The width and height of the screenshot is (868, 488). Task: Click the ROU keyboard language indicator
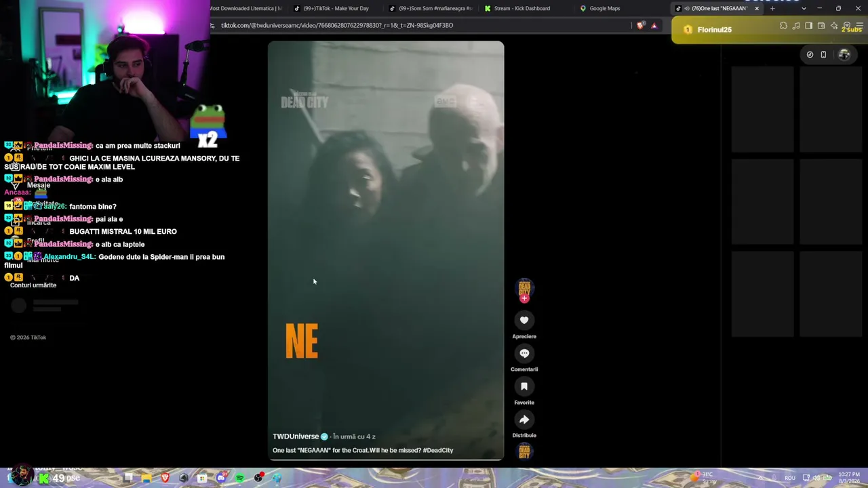point(790,478)
